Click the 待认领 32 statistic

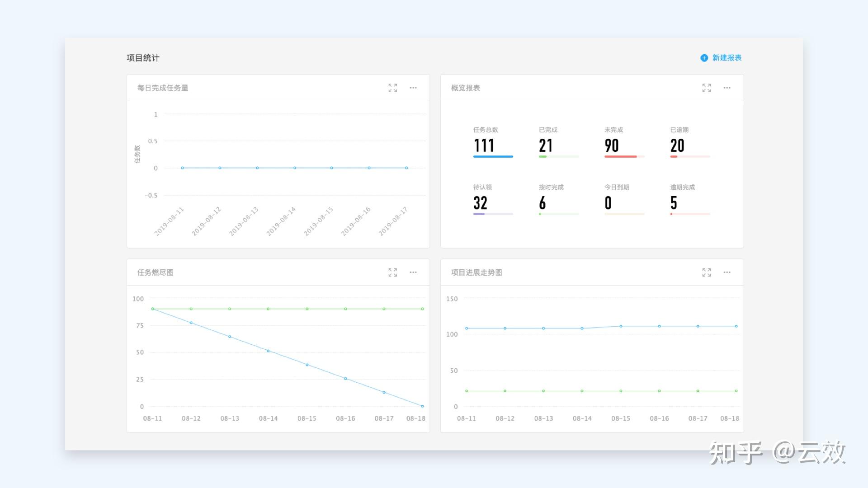tap(480, 203)
